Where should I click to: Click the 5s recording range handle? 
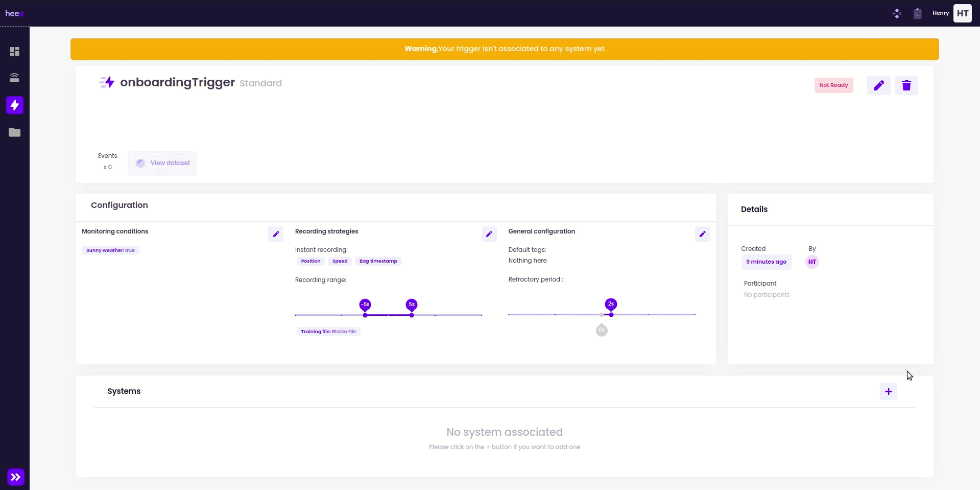click(x=412, y=306)
